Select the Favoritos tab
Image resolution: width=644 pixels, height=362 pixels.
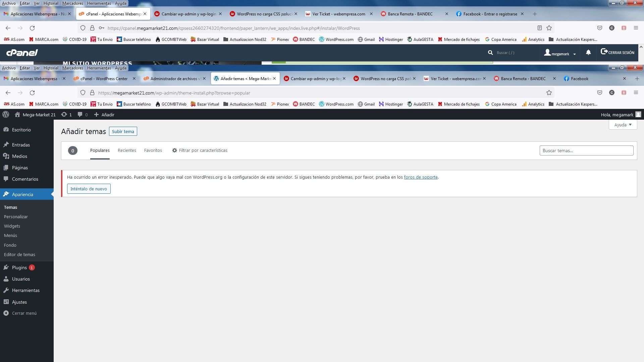[x=153, y=150]
